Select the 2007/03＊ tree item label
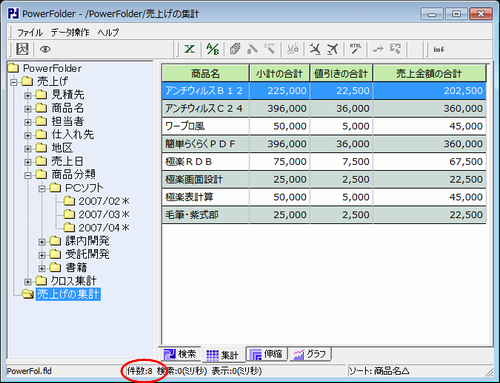 pyautogui.click(x=104, y=214)
